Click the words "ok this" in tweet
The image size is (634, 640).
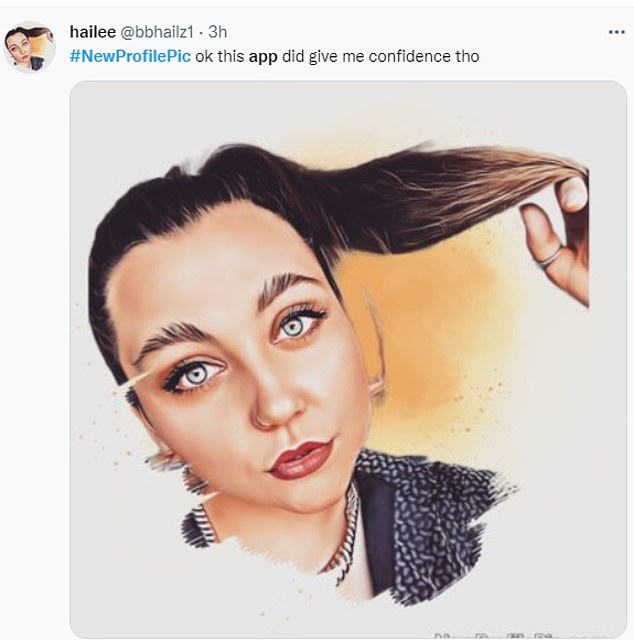click(x=219, y=56)
